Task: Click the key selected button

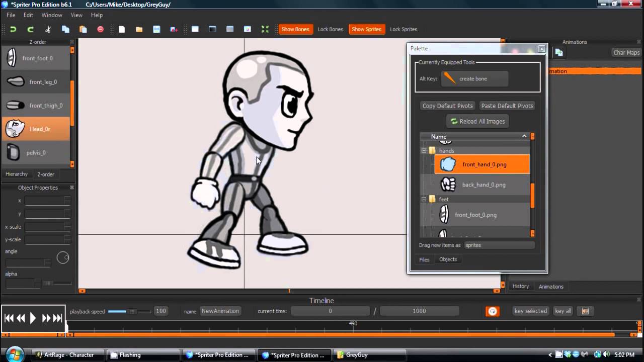Action: [530, 311]
